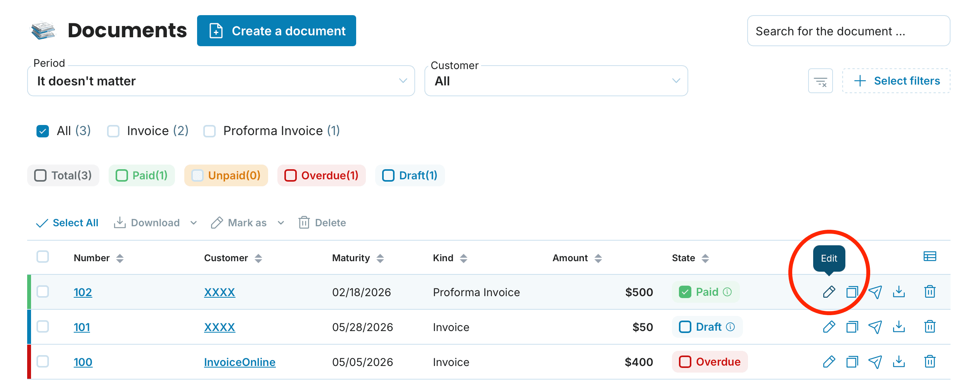
Task: Expand the Mark as options menu
Action: [x=281, y=223]
